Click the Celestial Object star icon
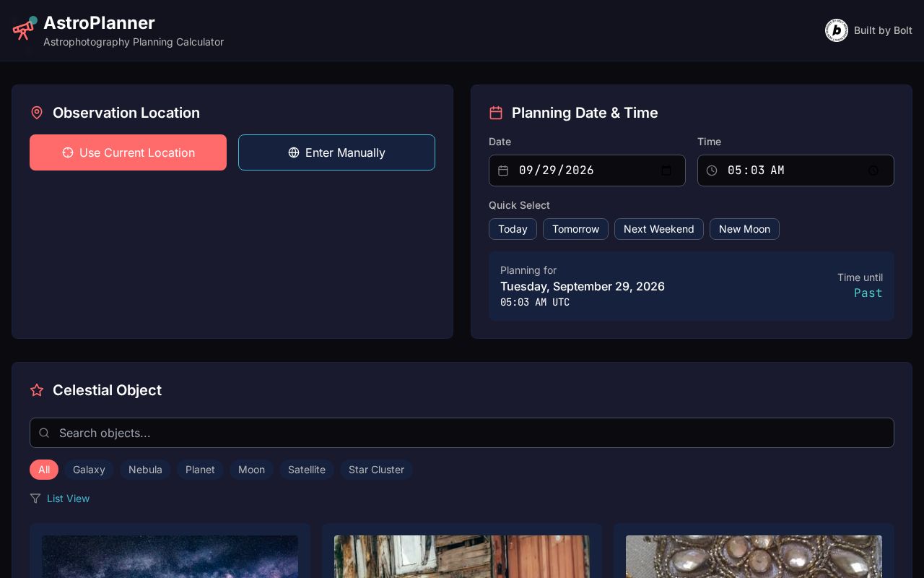 coord(37,390)
